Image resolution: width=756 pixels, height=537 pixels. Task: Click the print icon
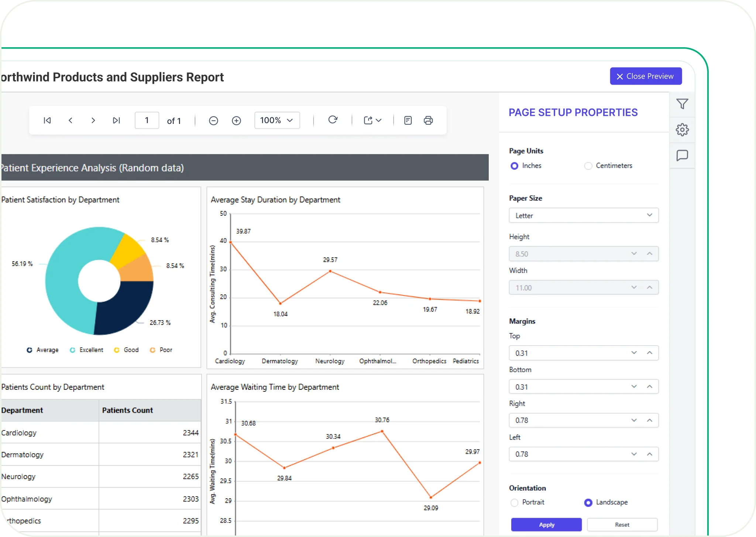tap(428, 121)
